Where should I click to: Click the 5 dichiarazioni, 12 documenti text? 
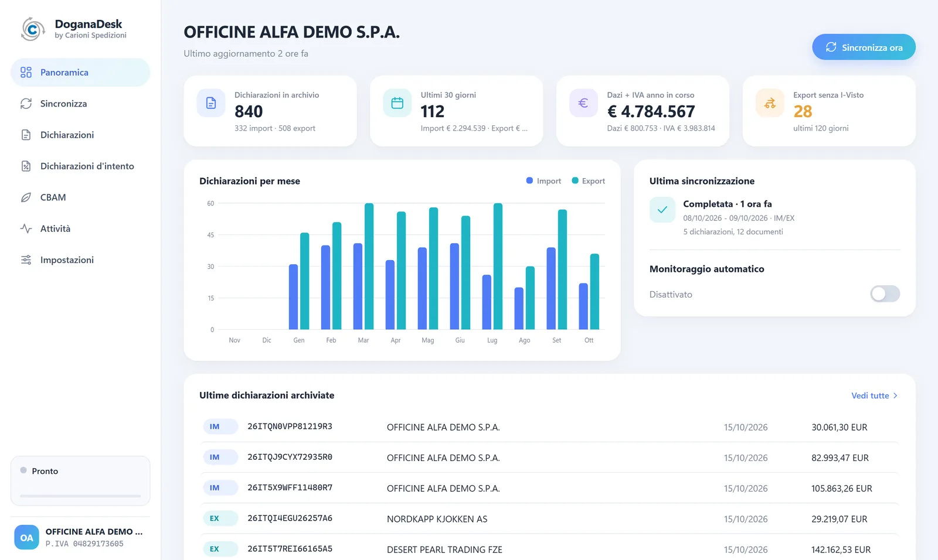733,232
